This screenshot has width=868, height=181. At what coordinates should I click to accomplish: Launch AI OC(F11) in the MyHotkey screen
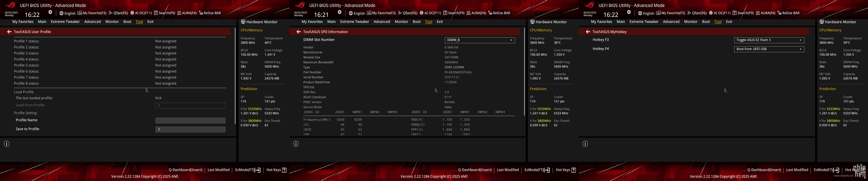(x=720, y=13)
